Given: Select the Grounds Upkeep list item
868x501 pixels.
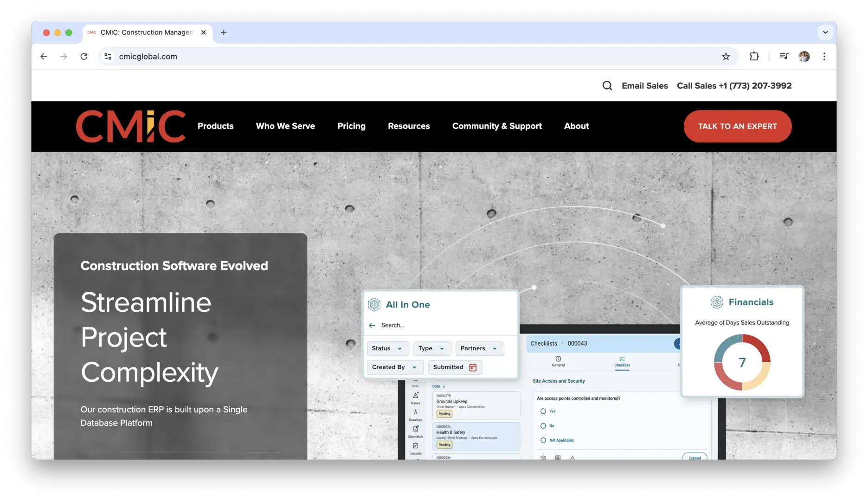Looking at the screenshot, I should [x=476, y=405].
